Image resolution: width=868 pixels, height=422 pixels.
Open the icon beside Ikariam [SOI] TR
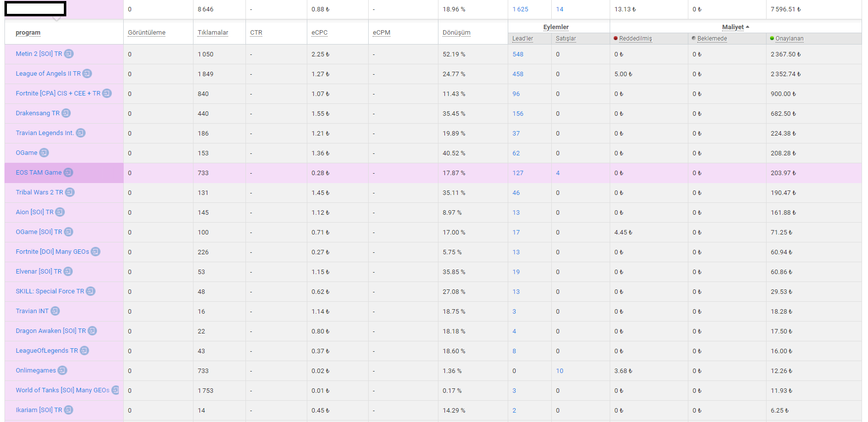click(x=69, y=410)
